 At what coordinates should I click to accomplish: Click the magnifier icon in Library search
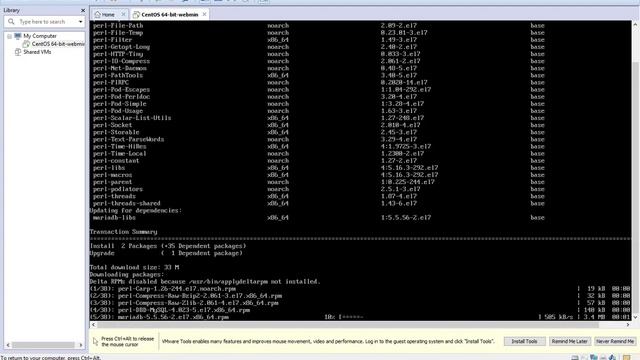point(11,22)
